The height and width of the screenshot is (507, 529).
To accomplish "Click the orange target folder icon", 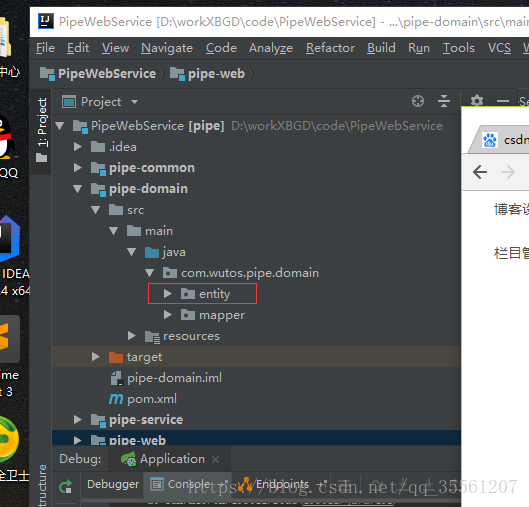I will coord(116,357).
